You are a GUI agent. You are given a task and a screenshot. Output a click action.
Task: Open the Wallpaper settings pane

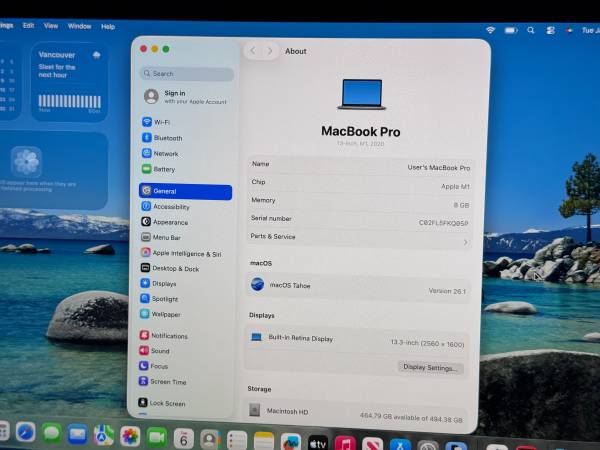[165, 314]
